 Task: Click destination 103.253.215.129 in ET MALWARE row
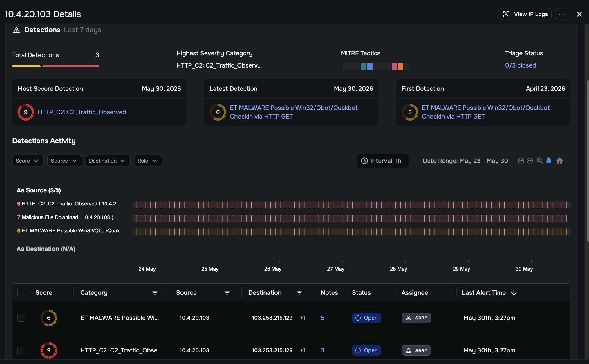272,318
